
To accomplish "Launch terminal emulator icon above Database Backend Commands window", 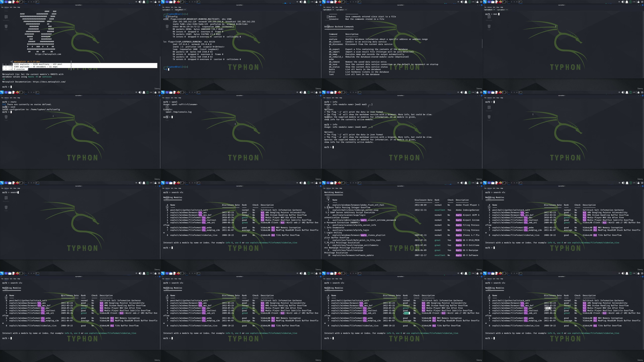I will pos(343,2).
